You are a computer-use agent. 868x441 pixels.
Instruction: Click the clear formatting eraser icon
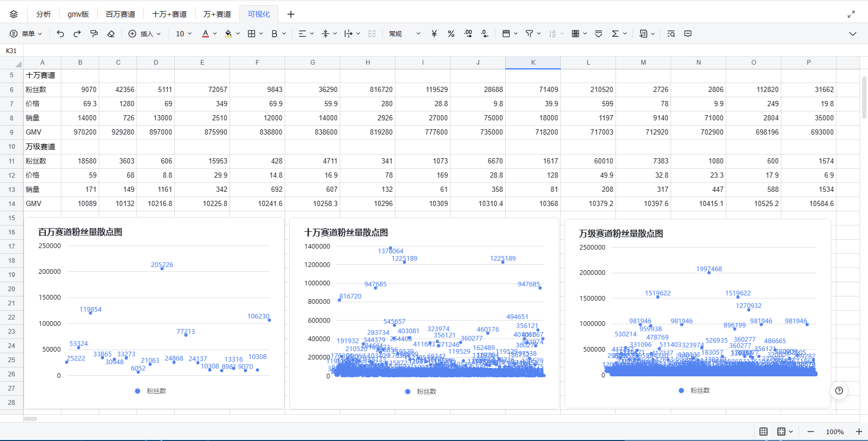111,34
